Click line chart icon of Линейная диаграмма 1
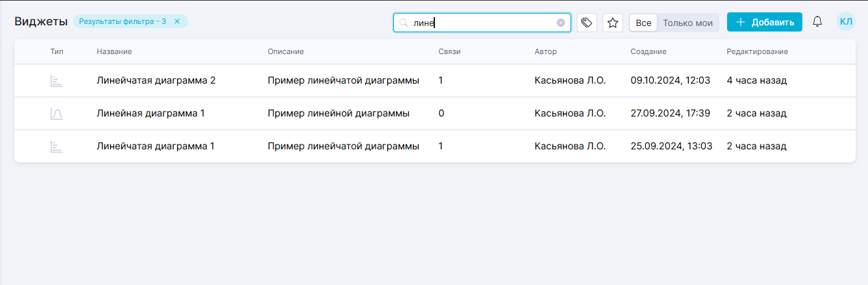 click(57, 114)
